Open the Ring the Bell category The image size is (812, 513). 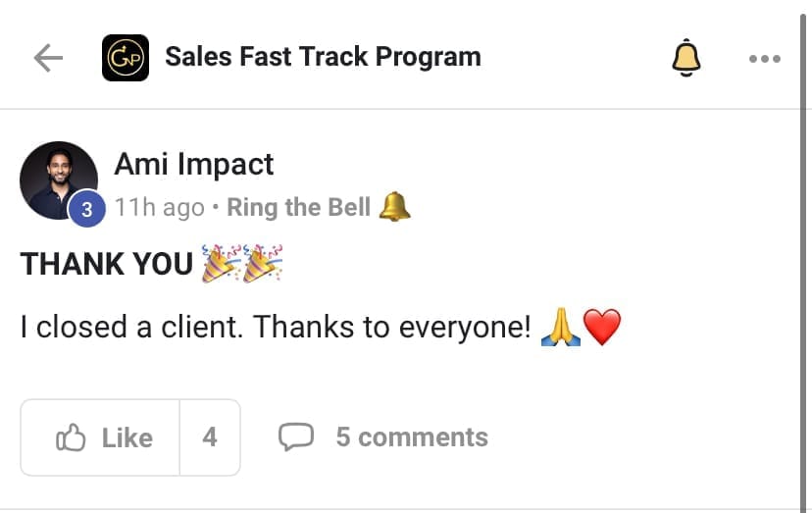[298, 207]
